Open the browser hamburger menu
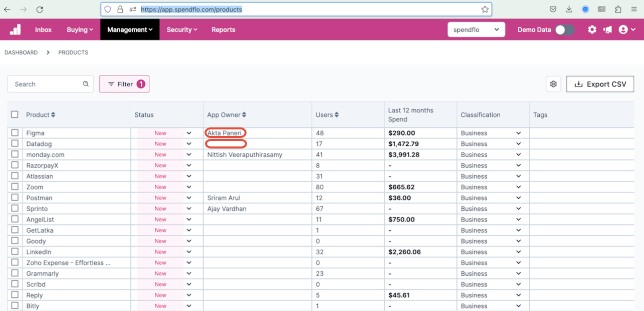Screen dimensions: 644x311 pos(634,9)
